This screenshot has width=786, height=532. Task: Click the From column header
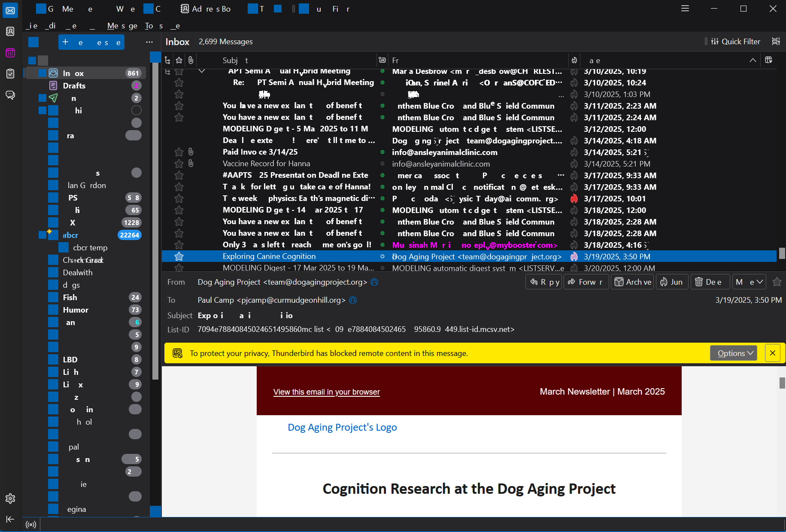[479, 61]
